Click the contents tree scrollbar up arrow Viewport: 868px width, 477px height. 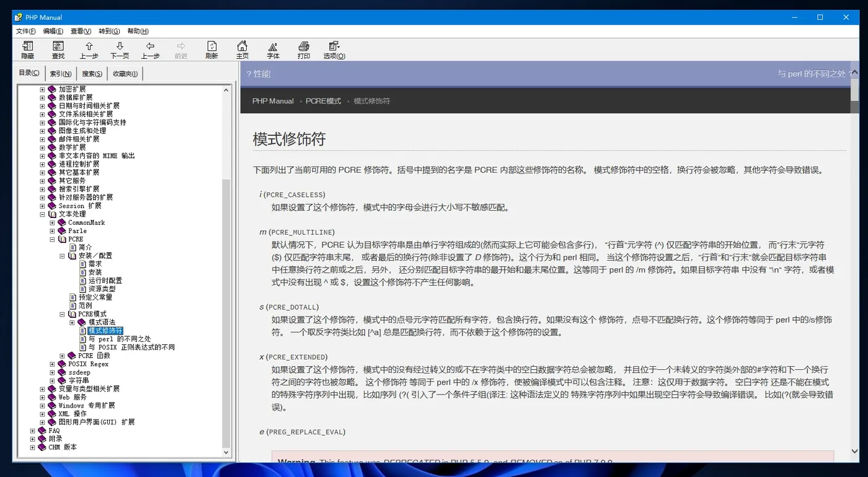point(226,89)
